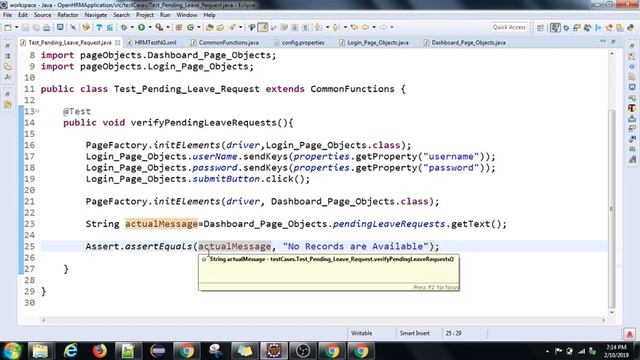Open the Window menu
This screenshot has width=640, height=360.
(x=187, y=15)
